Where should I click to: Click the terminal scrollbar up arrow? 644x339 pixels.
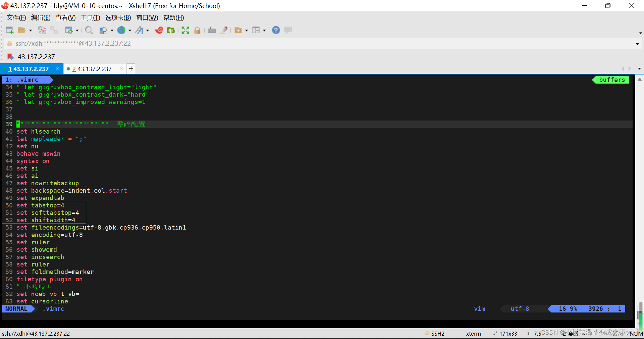point(640,80)
